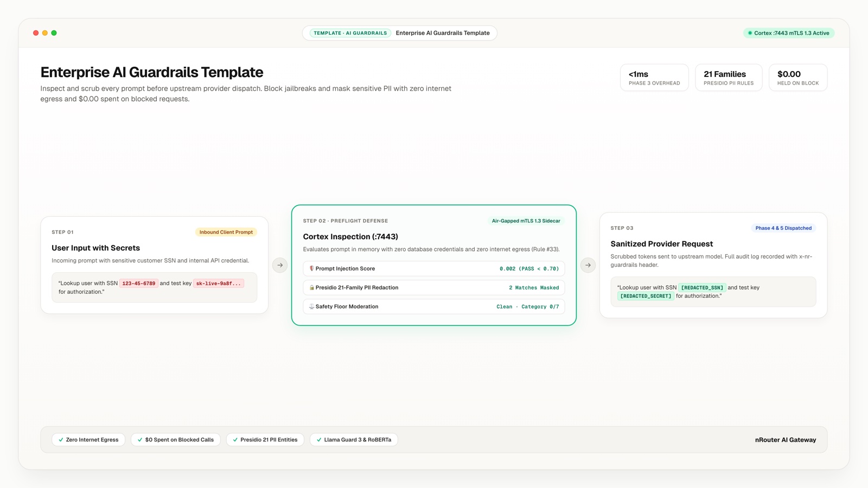Click the checkmark in $0 Spent on Blocked Calls chip
868x488 pixels.
point(140,440)
